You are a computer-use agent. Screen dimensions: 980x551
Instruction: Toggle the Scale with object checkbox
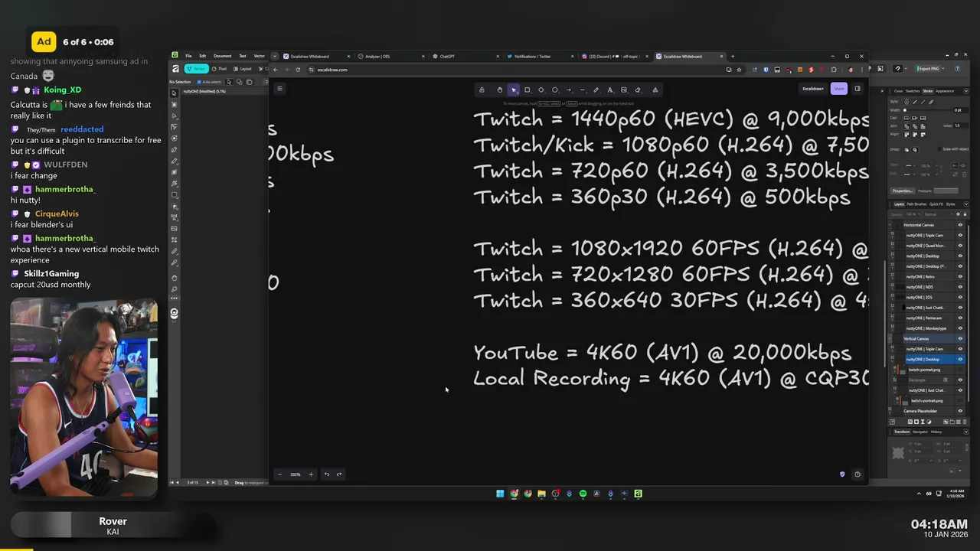tap(939, 149)
